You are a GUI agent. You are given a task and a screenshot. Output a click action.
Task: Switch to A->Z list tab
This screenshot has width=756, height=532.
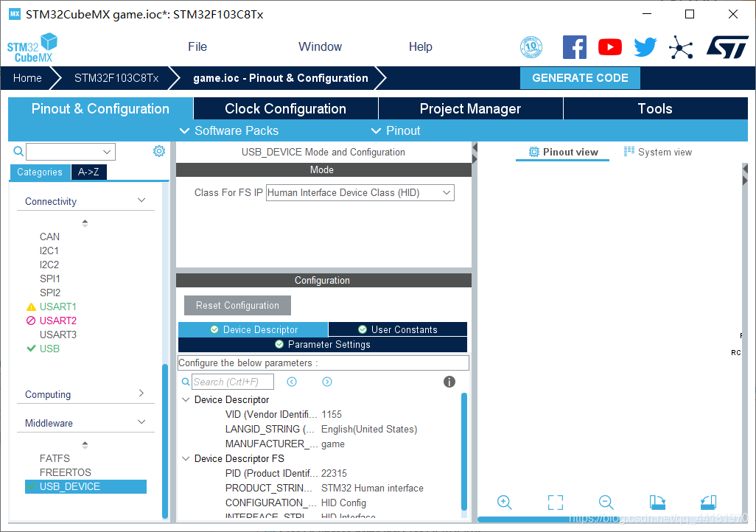(88, 172)
